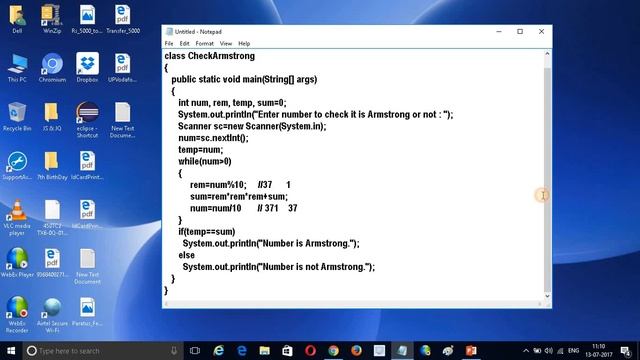Viewport: 640px width, 360px height.
Task: Select the Recycle Bin desktop icon
Action: pos(17,117)
